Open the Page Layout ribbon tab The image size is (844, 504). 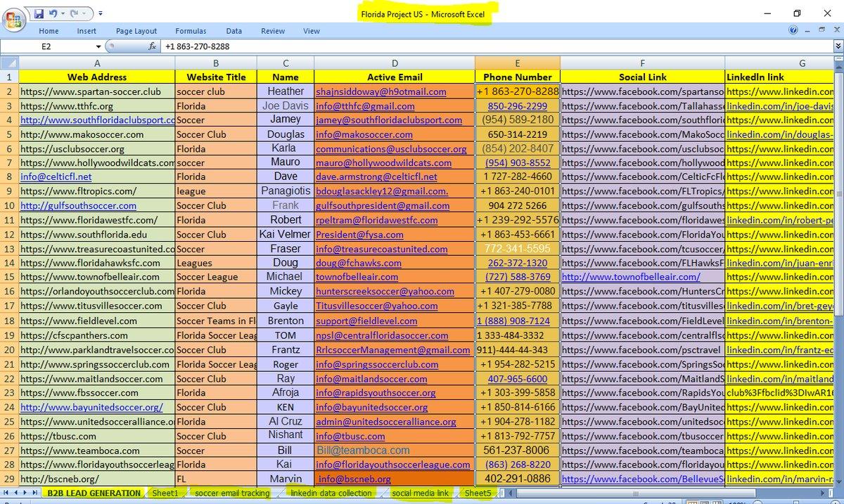[136, 31]
